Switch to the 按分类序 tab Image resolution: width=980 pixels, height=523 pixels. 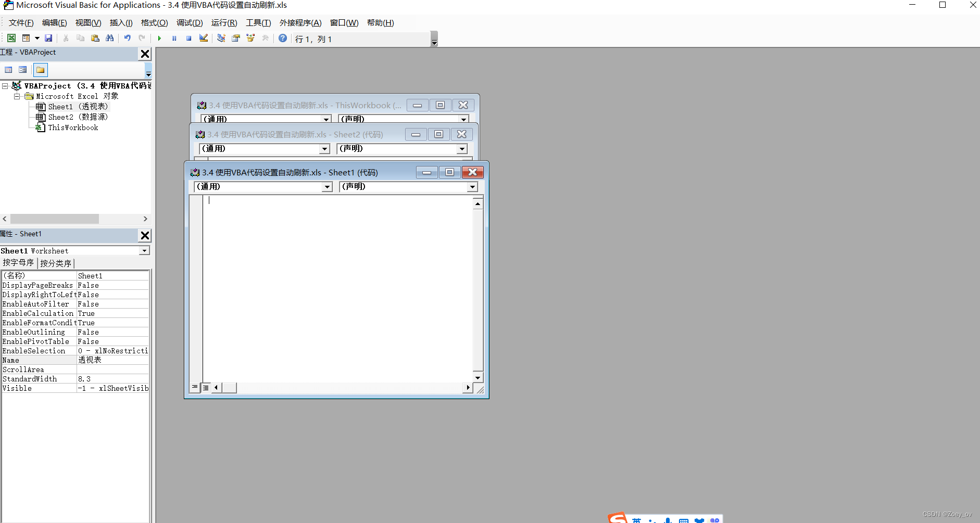pyautogui.click(x=56, y=263)
